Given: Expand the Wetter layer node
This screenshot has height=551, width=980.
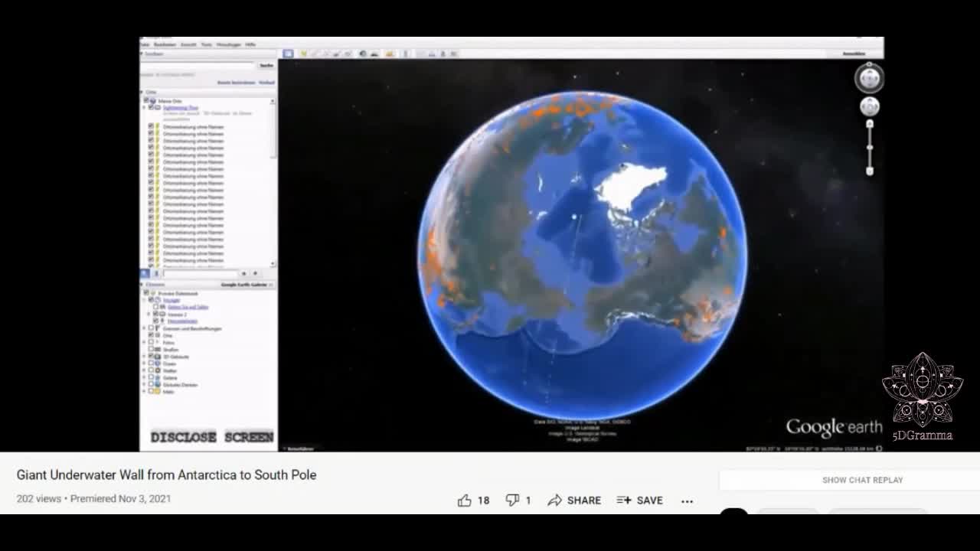Looking at the screenshot, I should click(x=144, y=370).
